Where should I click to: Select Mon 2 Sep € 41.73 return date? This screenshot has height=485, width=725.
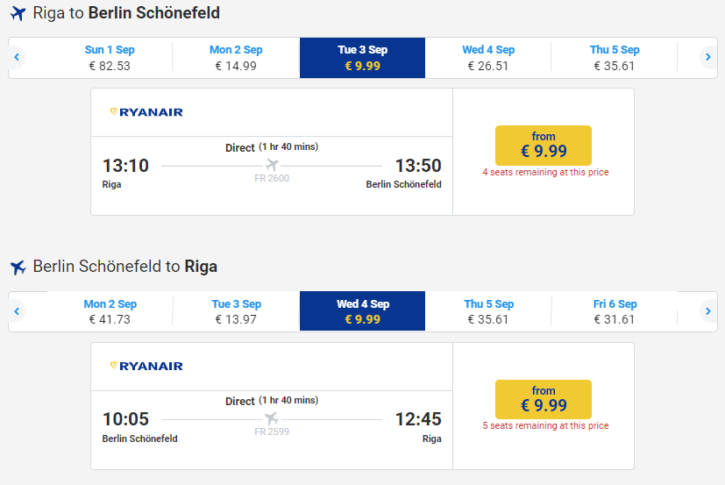[x=110, y=311]
